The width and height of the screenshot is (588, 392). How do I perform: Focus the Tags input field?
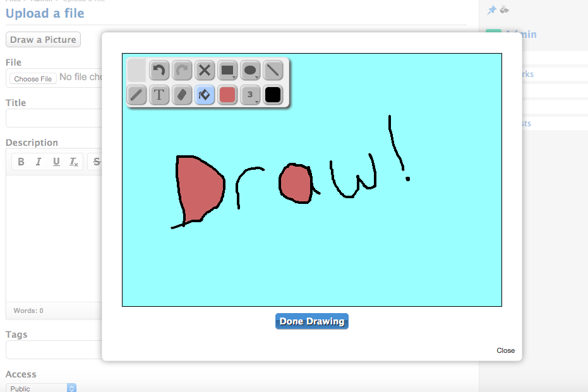click(54, 350)
